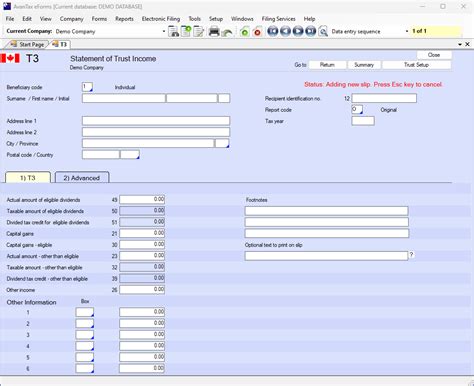Open the Data entry sequence dropdown
The image size is (474, 386).
point(407,31)
